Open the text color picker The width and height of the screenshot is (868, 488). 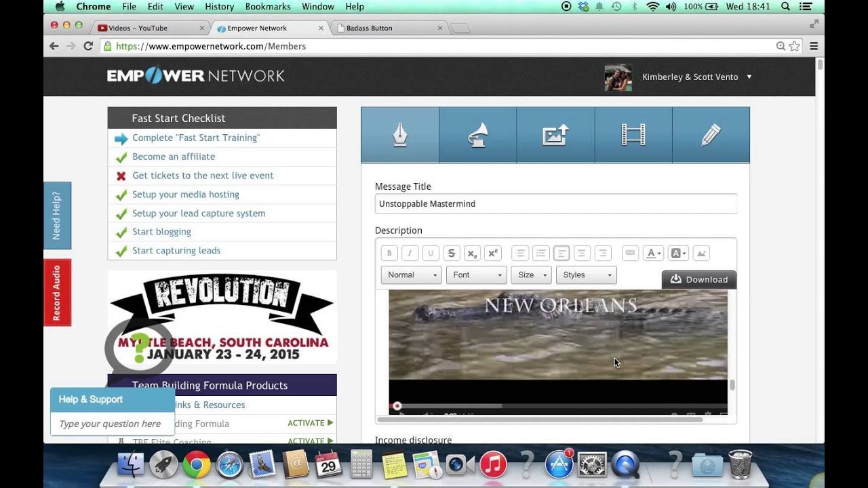653,253
